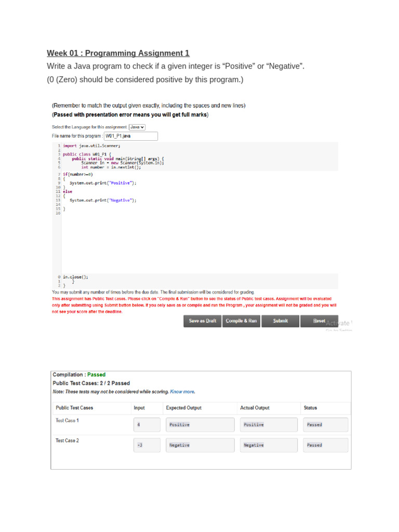This screenshot has height=532, width=399.
Task: Click the else keyword in code
Action: (68, 192)
